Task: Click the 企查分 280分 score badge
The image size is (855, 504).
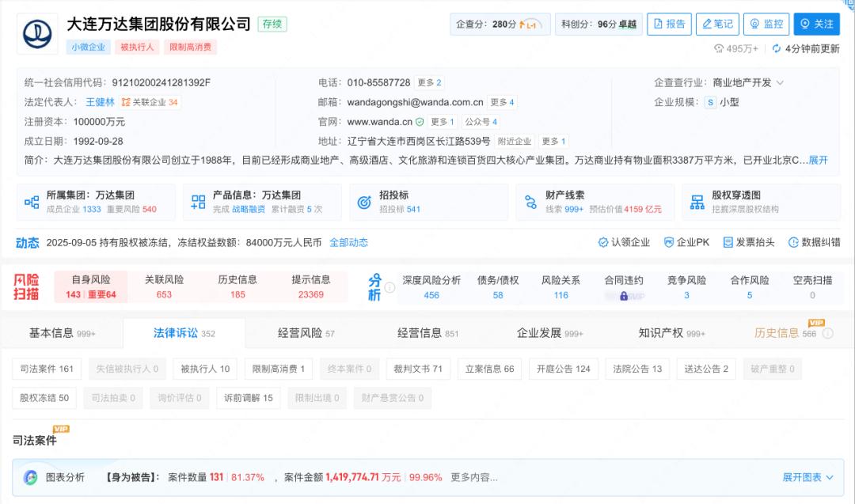Action: click(x=500, y=24)
